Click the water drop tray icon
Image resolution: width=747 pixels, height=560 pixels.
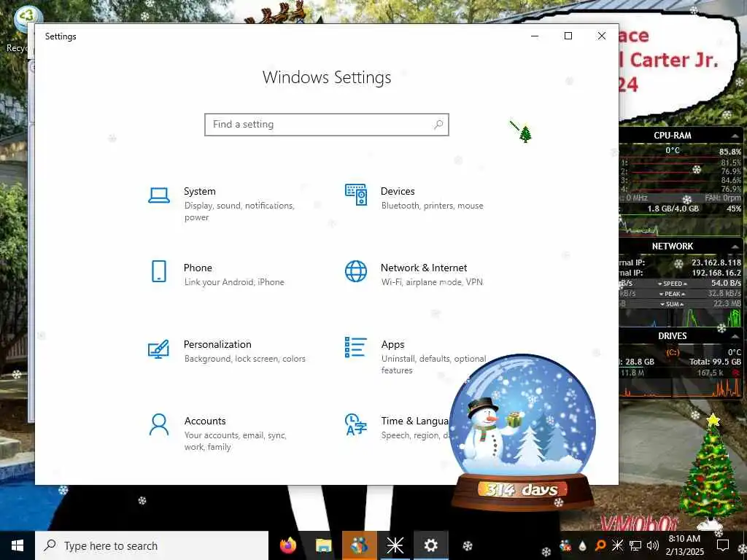tap(583, 545)
